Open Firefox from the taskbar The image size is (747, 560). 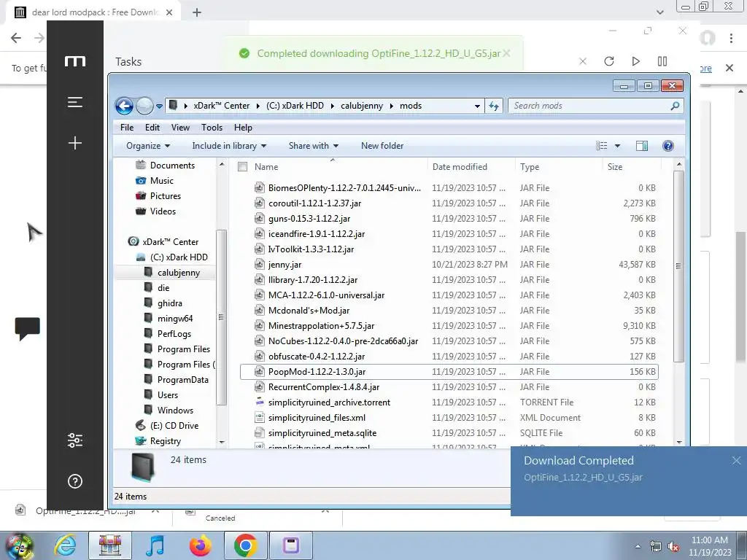tap(200, 545)
